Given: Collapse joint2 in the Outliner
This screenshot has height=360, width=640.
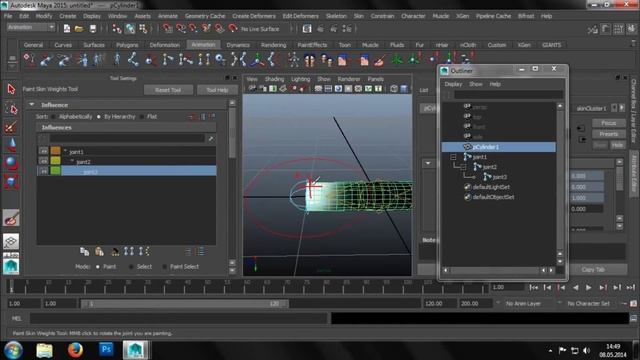Looking at the screenshot, I should (463, 167).
